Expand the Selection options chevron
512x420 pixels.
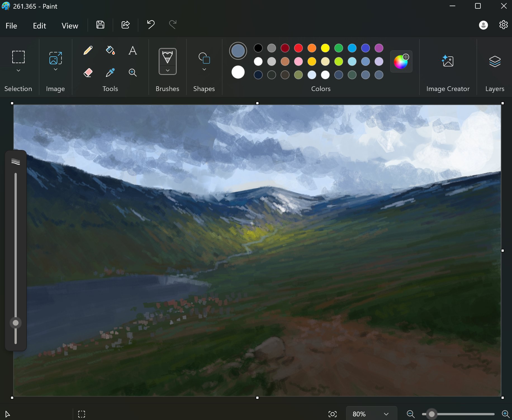pyautogui.click(x=18, y=70)
